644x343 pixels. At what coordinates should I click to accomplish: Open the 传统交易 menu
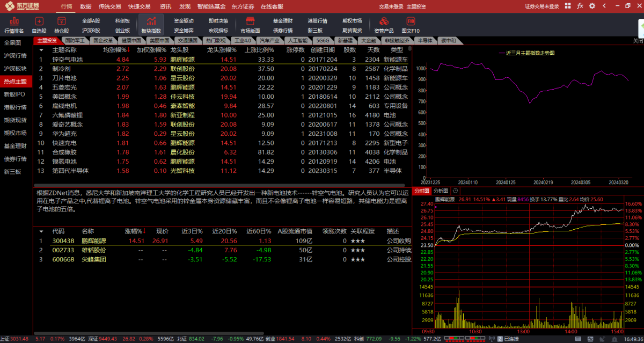point(110,6)
